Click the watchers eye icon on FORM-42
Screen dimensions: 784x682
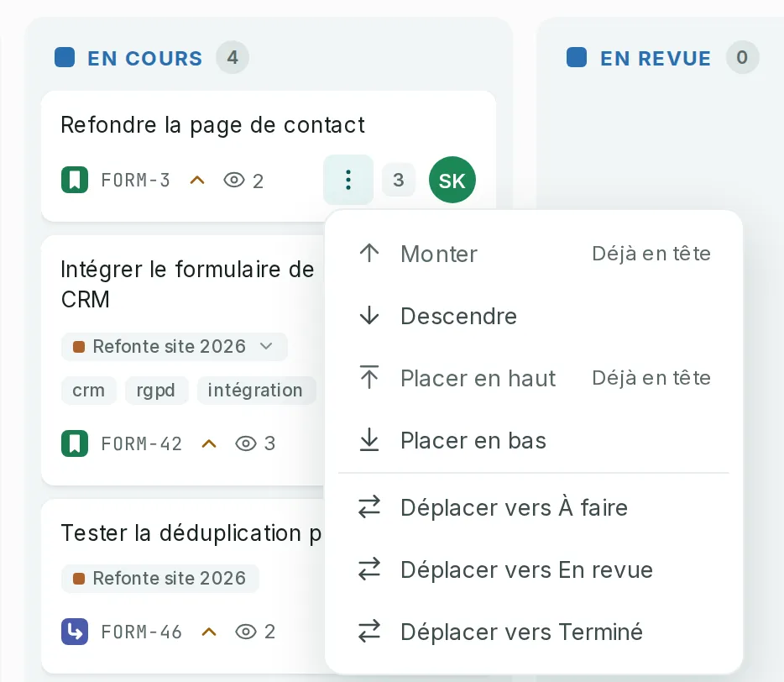tap(246, 443)
